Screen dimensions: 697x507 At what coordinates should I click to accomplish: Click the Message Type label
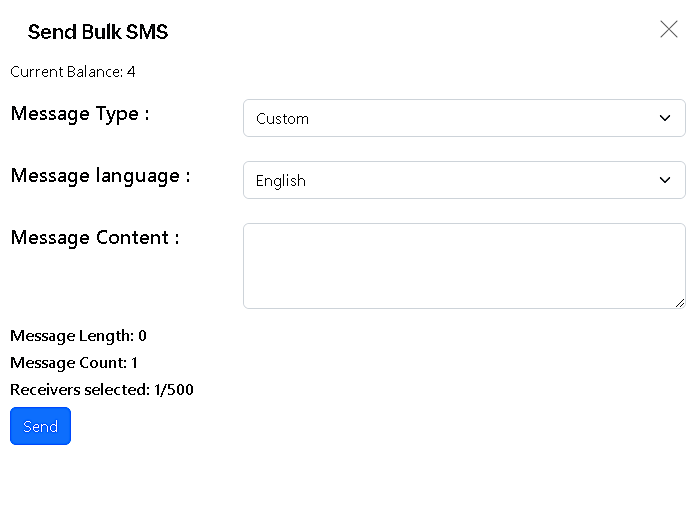(x=80, y=114)
